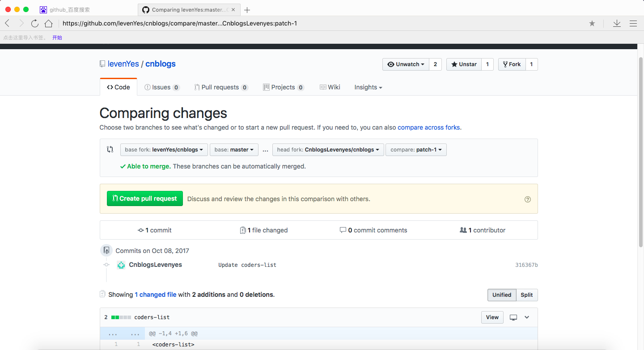
Task: Click the coders-list file name header
Action: (152, 317)
